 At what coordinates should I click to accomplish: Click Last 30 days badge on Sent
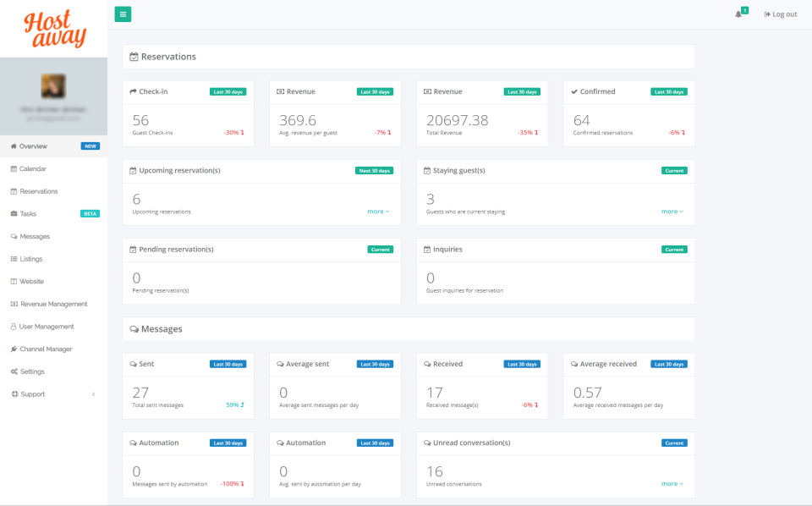tap(228, 364)
